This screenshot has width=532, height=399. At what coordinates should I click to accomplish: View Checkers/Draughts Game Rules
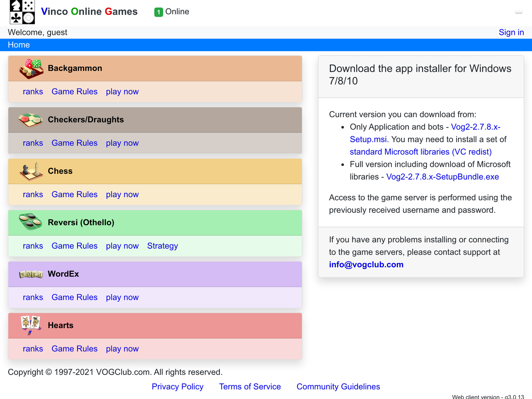tap(74, 143)
